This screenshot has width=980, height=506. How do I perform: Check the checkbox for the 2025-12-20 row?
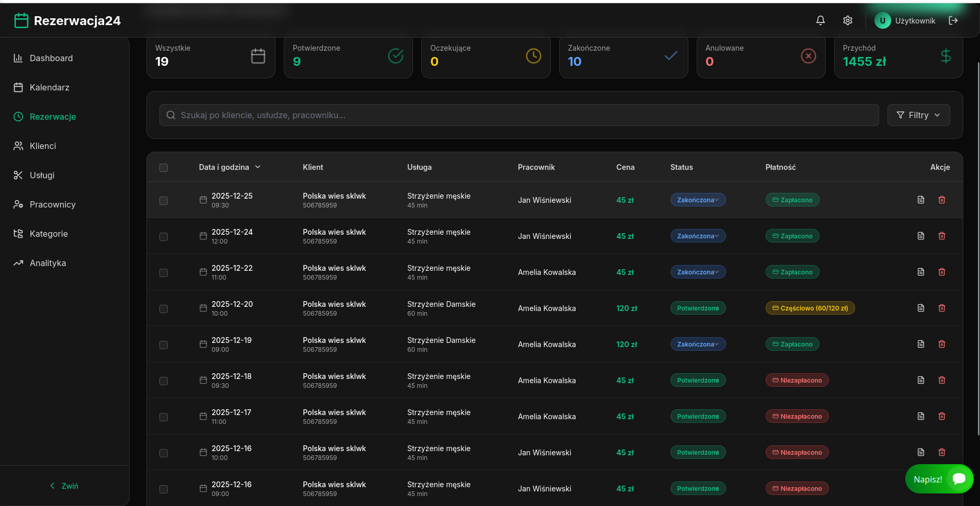pos(164,309)
